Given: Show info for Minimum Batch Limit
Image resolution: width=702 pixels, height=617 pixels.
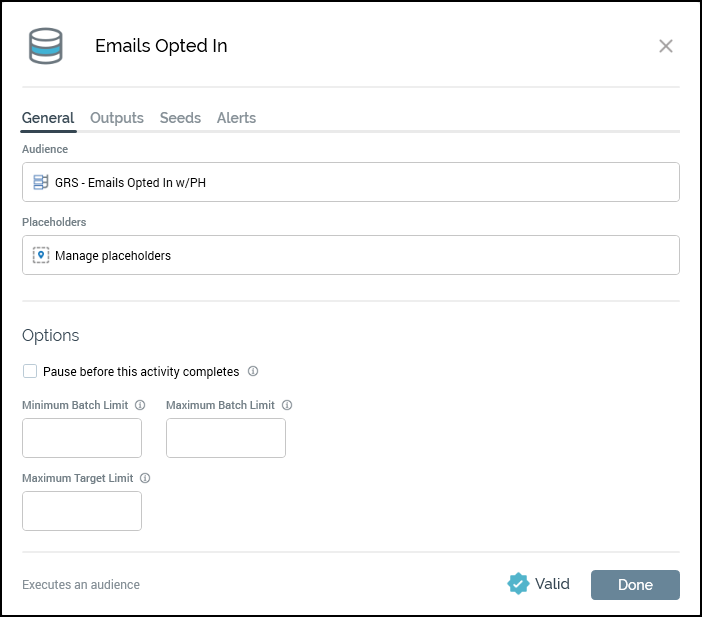Looking at the screenshot, I should [140, 405].
